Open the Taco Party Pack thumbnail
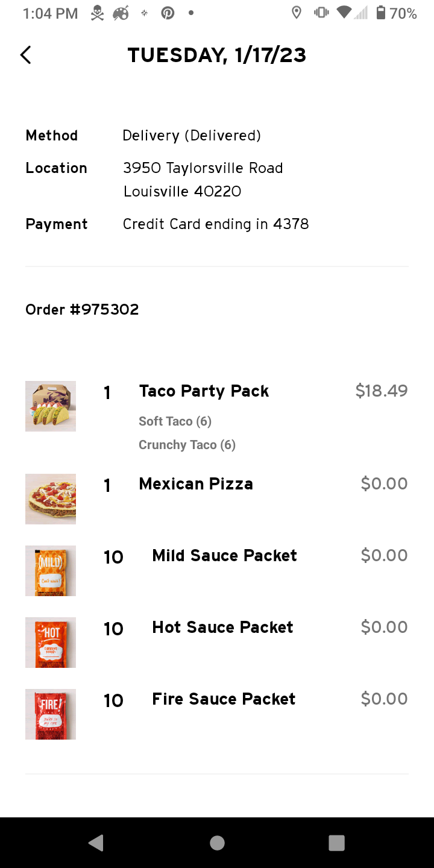The image size is (434, 868). click(x=51, y=406)
